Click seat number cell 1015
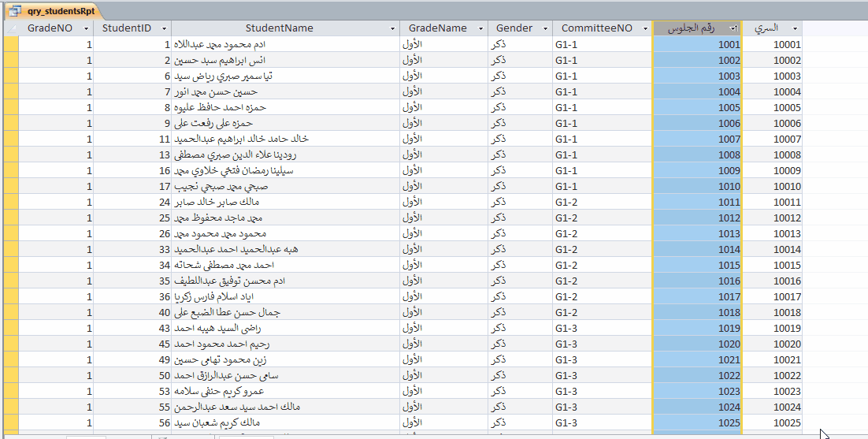868x439 pixels. [x=697, y=266]
